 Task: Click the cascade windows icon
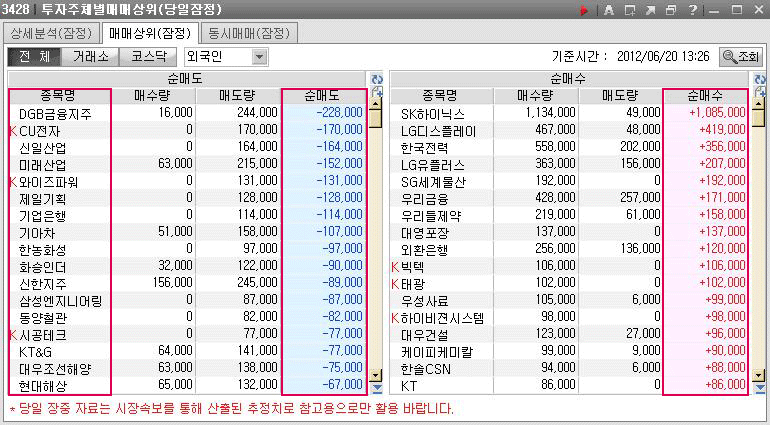click(671, 10)
